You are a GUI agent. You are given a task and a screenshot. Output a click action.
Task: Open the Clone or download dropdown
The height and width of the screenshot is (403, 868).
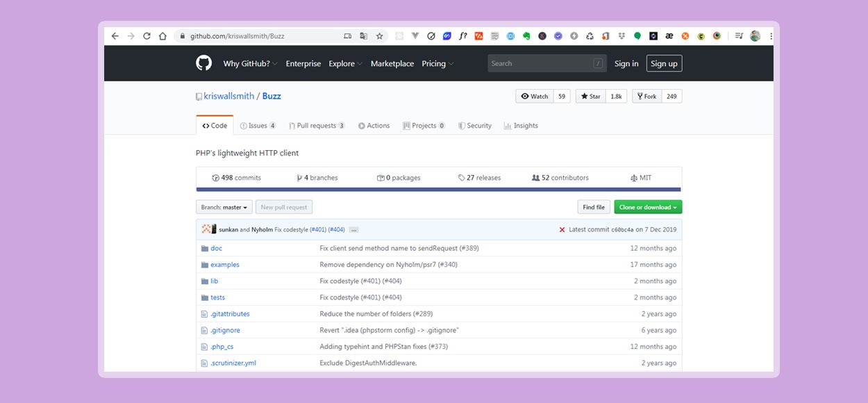click(648, 207)
